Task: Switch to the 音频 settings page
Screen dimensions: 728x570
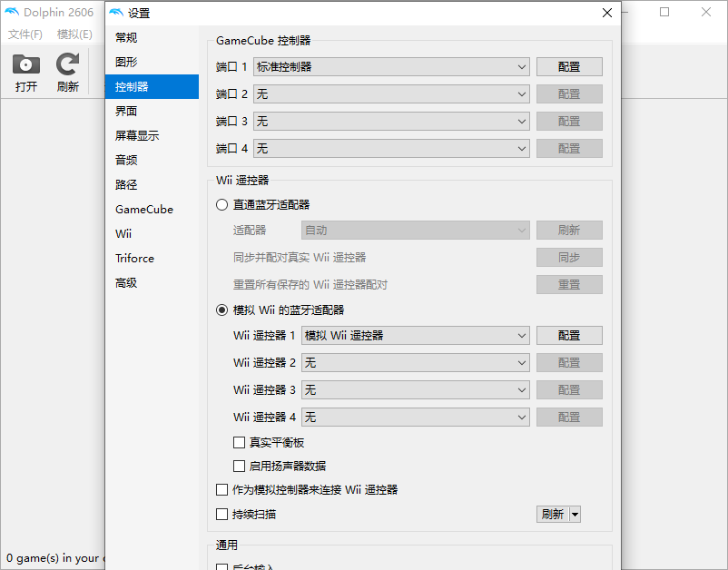Action: point(152,160)
